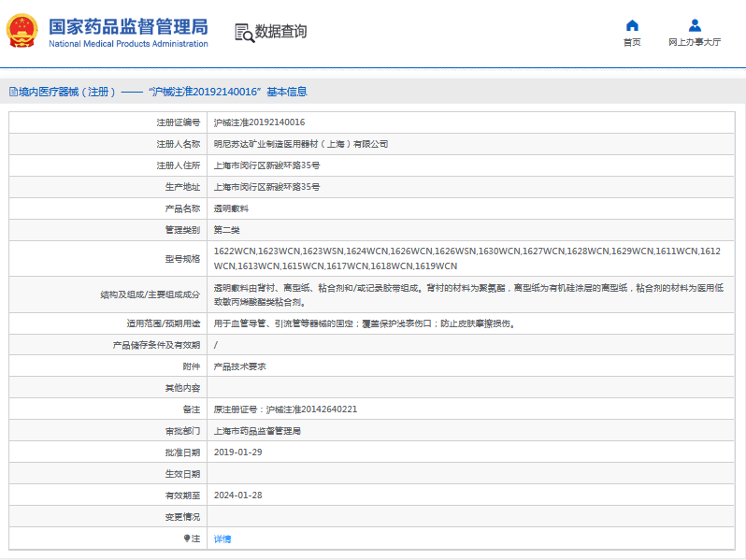746x560 pixels.
Task: Click the 数据查询 magnifier document icon
Action: pos(243,33)
